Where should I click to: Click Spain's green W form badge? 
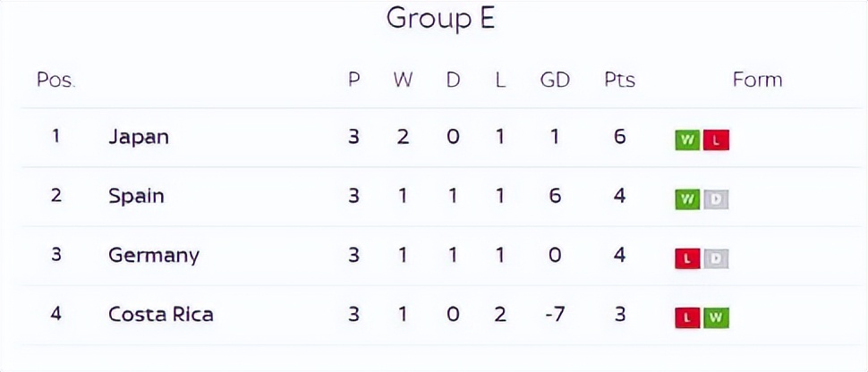pyautogui.click(x=687, y=199)
